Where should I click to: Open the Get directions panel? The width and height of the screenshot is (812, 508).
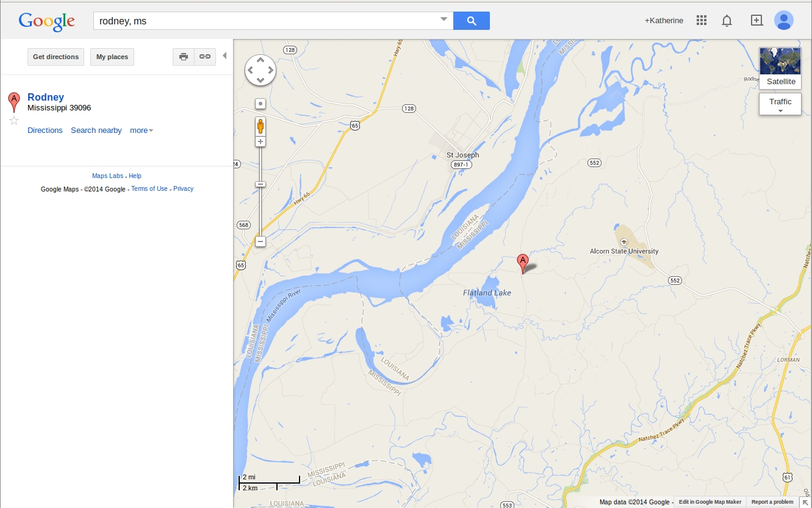coord(56,57)
